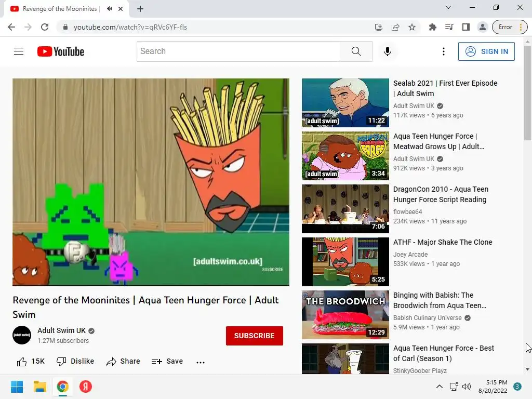Go back with browser back arrow

click(x=11, y=27)
